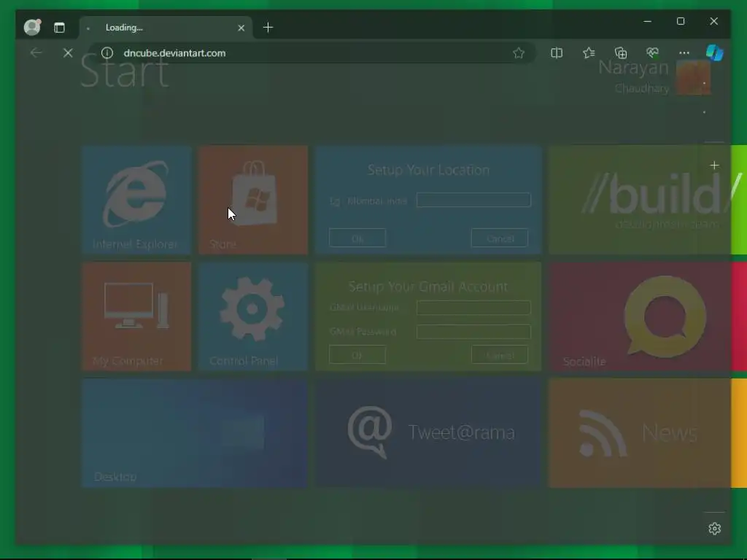Minimize the browser window
This screenshot has height=560, width=747.
[x=648, y=21]
